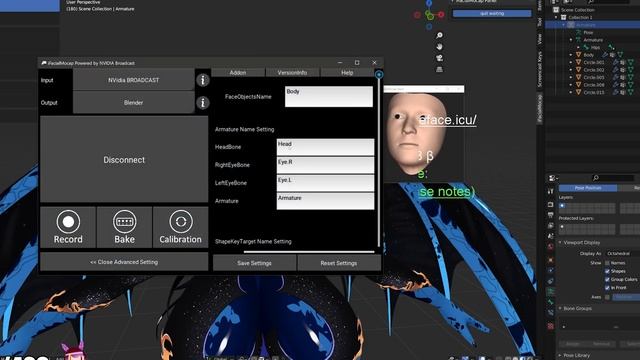Click quit waiting button in sidebar
Screen dimensions: 640x360
pyautogui.click(x=492, y=13)
